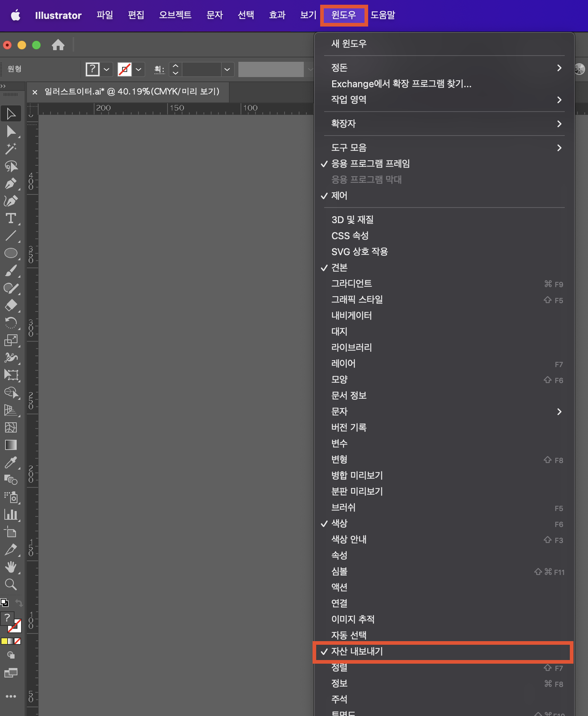This screenshot has width=588, height=716.
Task: Open stroke weight dropdown
Action: point(227,69)
